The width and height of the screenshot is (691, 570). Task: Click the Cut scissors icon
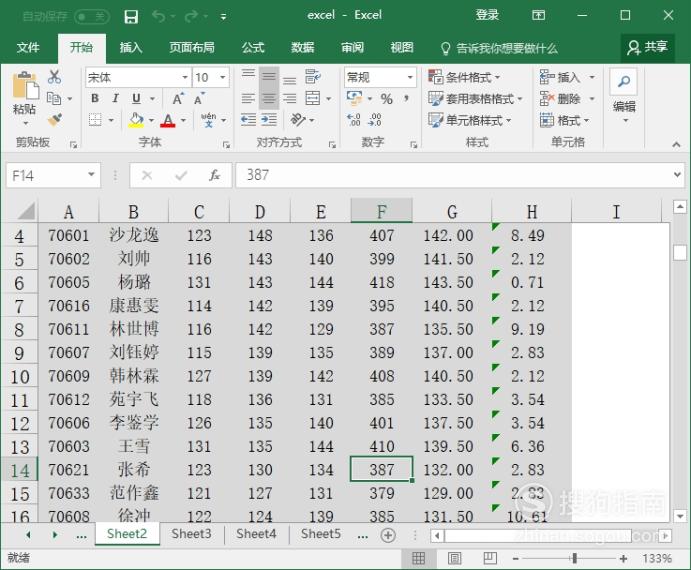[x=55, y=77]
